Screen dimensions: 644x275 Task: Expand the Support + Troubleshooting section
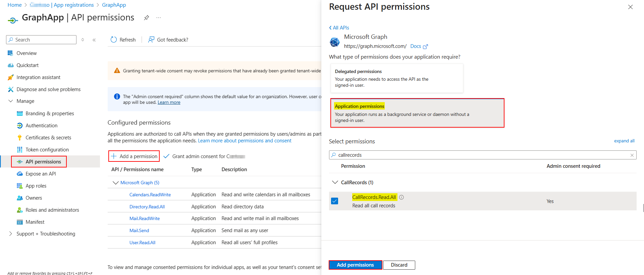click(10, 234)
